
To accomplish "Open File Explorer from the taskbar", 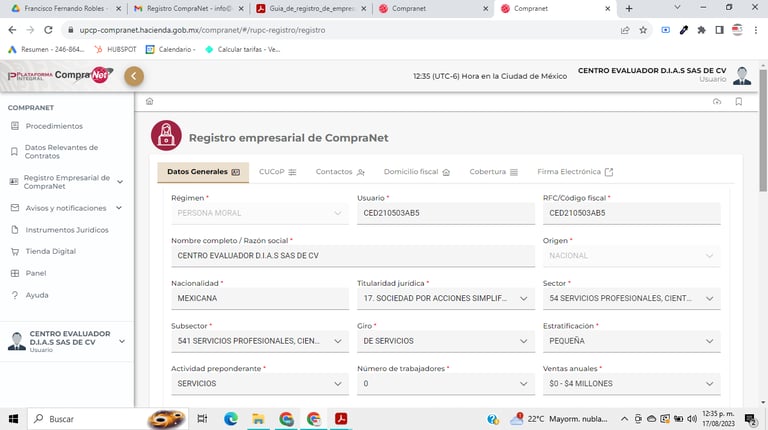I will click(258, 419).
